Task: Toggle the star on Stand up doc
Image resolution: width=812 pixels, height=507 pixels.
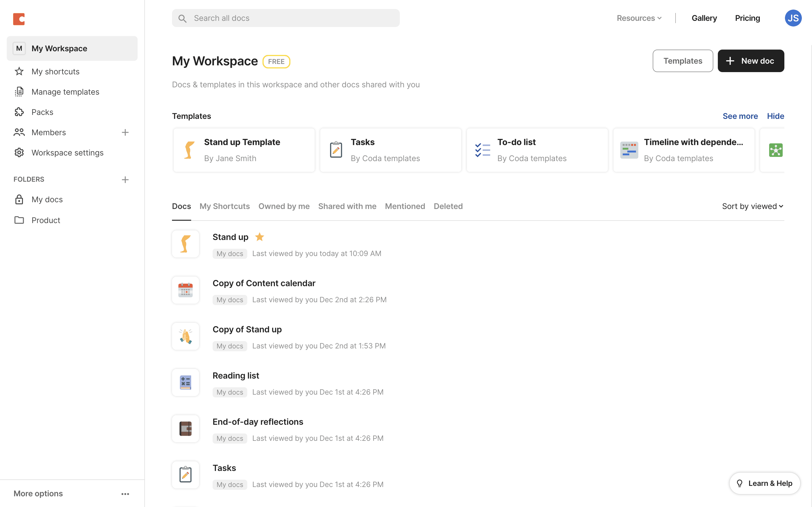Action: click(x=259, y=237)
